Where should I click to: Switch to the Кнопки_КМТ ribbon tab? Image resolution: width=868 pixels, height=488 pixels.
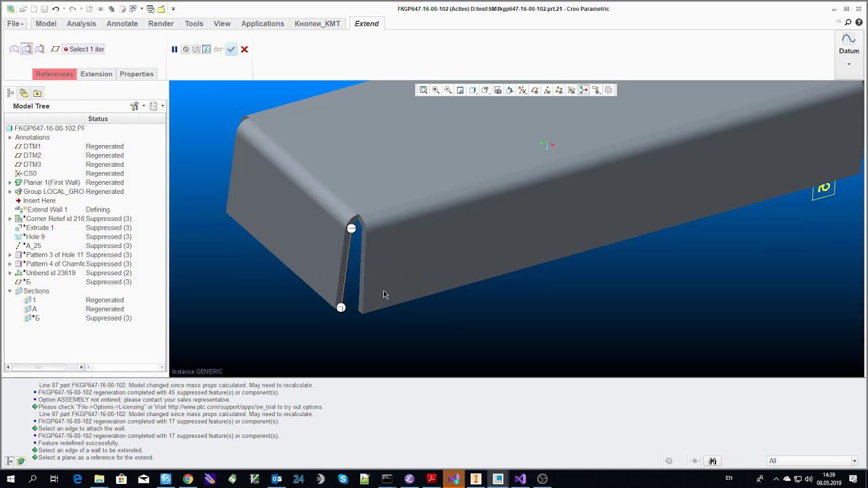coord(317,24)
